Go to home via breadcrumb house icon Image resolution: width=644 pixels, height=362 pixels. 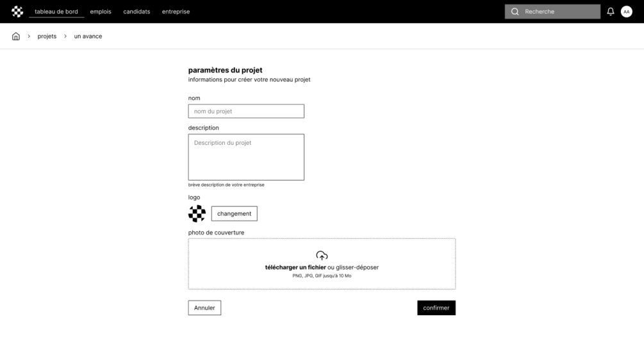(15, 36)
